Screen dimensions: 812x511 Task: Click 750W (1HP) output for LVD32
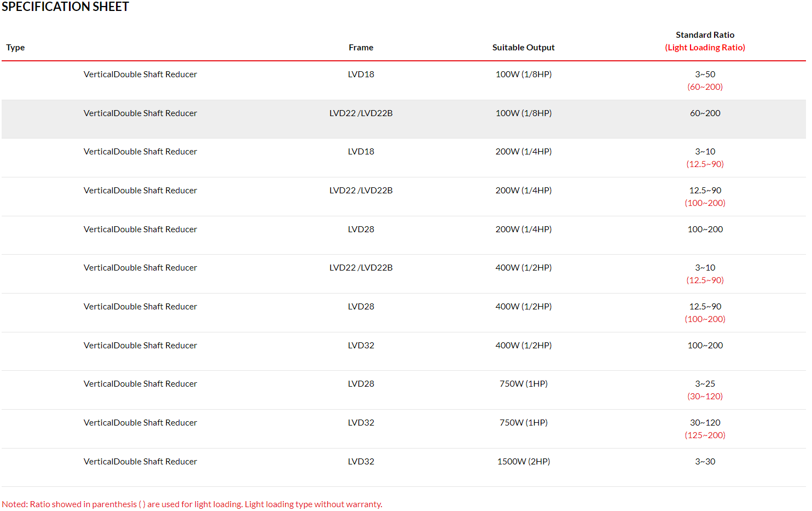524,423
